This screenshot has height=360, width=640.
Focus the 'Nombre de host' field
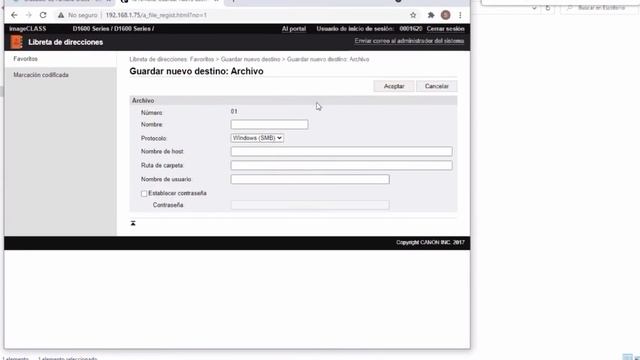click(341, 151)
